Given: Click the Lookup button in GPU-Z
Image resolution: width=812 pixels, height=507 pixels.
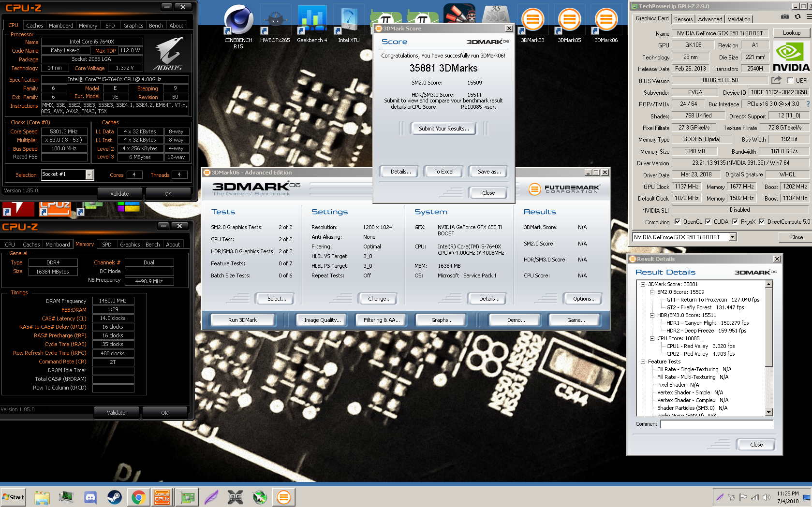Looking at the screenshot, I should tap(791, 33).
